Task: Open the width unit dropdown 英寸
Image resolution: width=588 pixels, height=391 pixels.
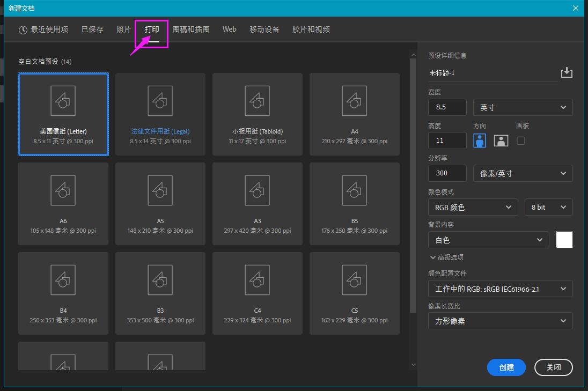Action: 523,107
